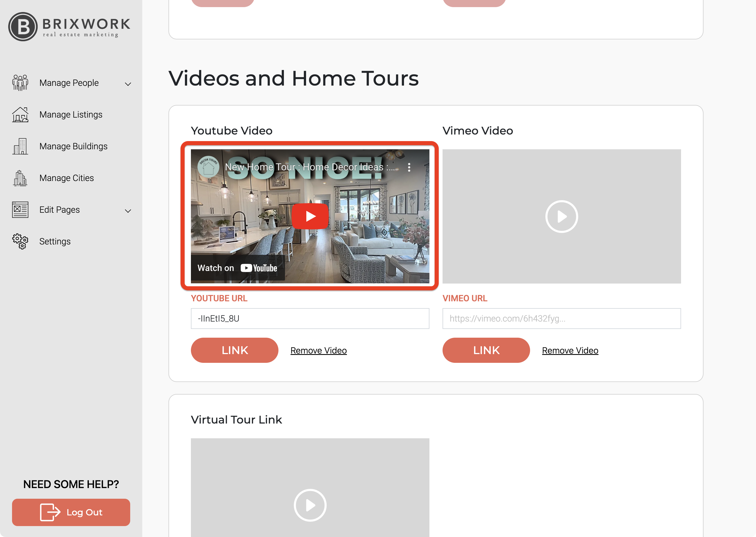Open Manage Cities menu item
Screen dimensions: 756x537
pos(66,178)
